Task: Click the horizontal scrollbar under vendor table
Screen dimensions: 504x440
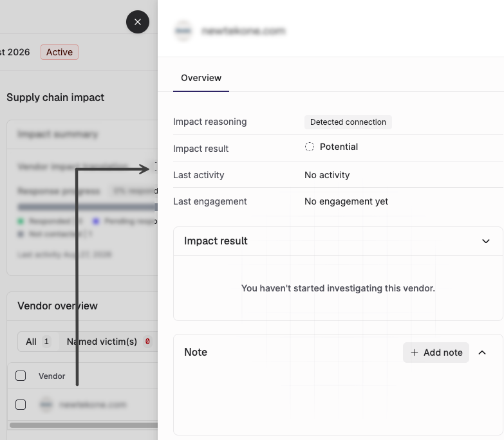Action: pos(84,425)
